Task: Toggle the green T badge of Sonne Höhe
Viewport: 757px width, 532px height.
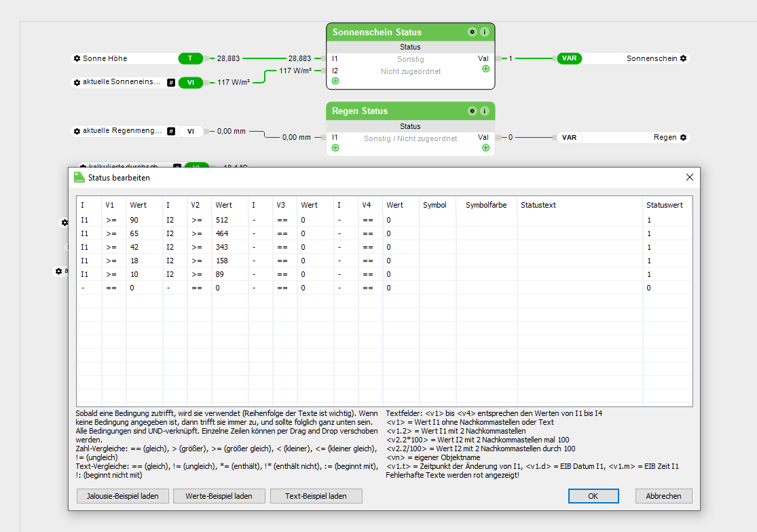Action: click(190, 58)
